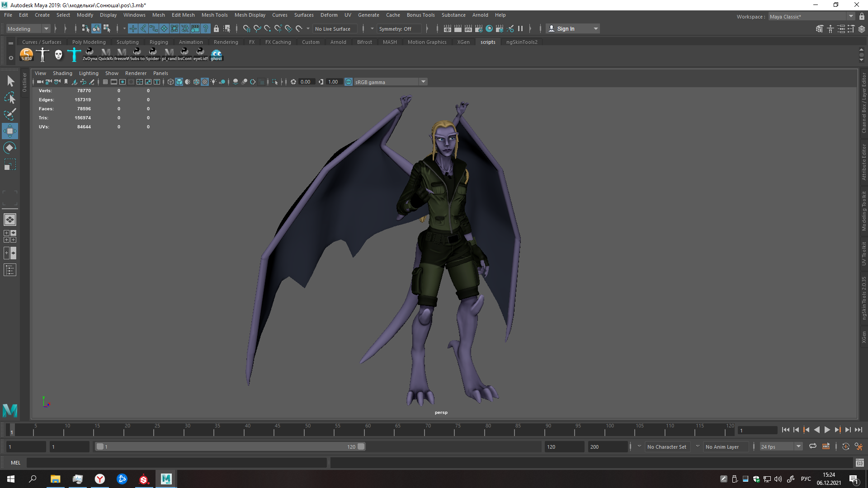
Task: Click the Sign In button
Action: pyautogui.click(x=565, y=29)
